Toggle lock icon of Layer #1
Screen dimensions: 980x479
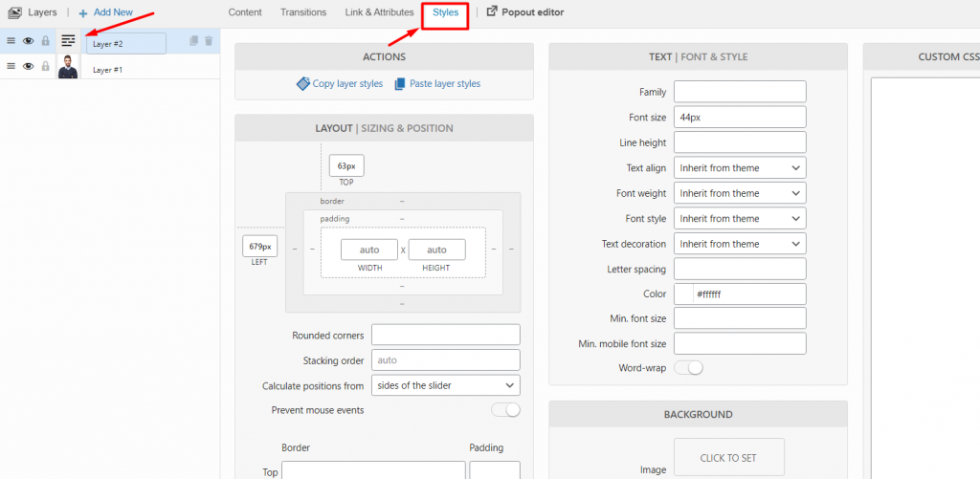(x=45, y=66)
